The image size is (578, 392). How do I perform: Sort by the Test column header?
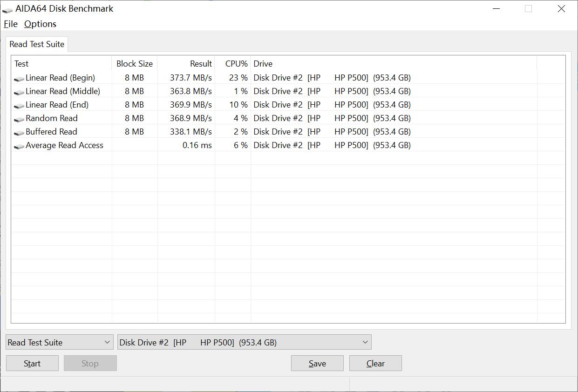[x=61, y=64]
